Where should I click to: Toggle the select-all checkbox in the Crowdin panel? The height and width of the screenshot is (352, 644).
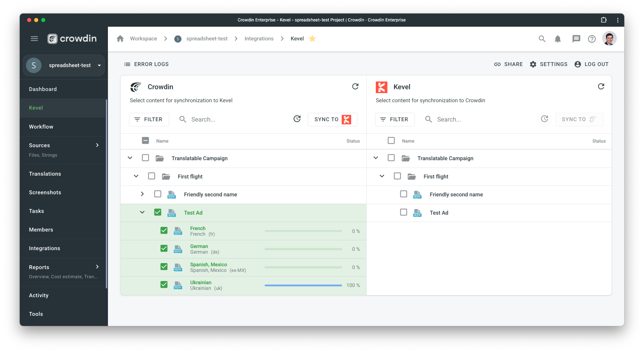[146, 141]
